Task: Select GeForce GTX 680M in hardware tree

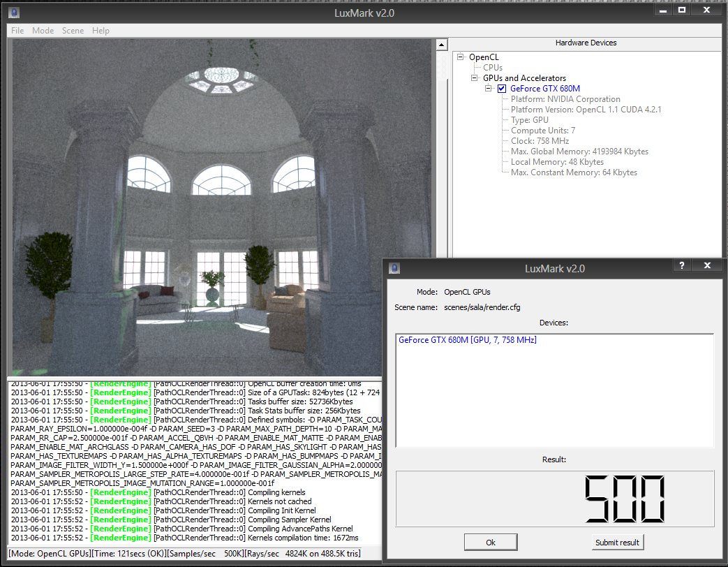Action: point(545,89)
